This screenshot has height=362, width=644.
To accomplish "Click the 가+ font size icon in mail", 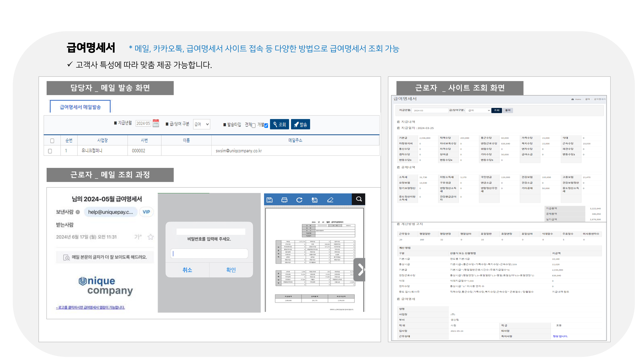I will click(x=138, y=237).
